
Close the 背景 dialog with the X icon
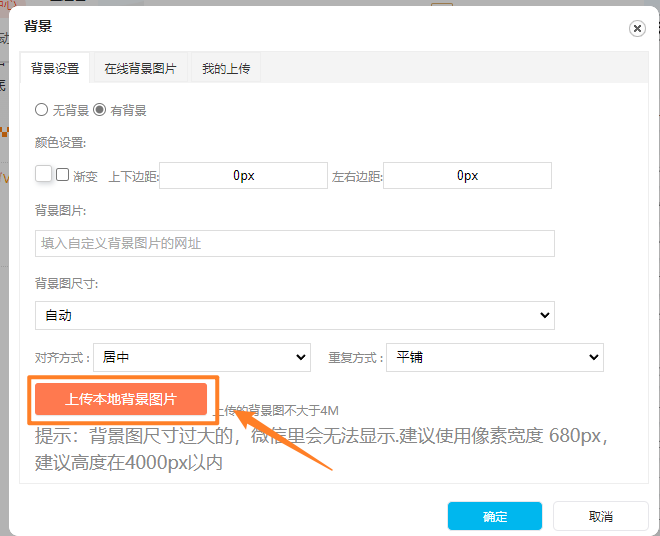[637, 29]
